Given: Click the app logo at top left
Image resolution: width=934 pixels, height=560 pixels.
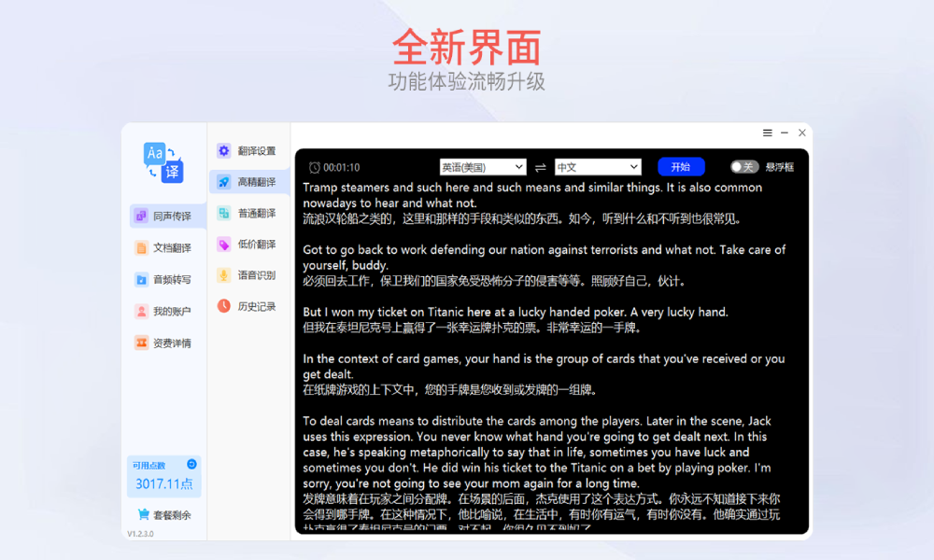Looking at the screenshot, I should 163,161.
